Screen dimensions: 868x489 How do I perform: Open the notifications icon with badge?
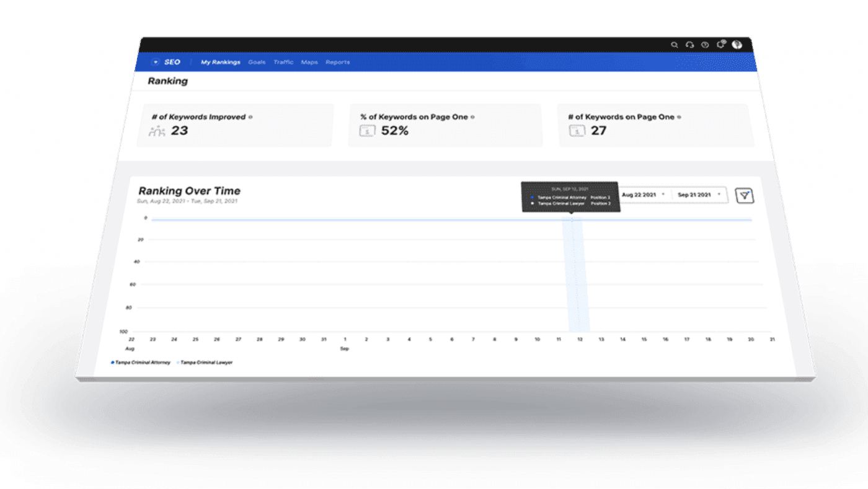click(721, 44)
